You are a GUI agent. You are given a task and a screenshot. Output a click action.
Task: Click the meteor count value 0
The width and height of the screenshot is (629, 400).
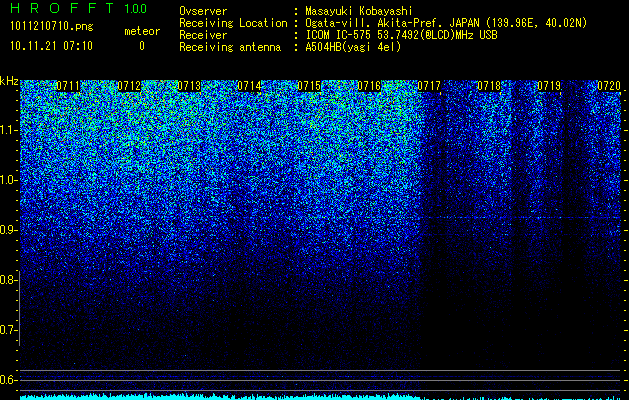point(142,46)
